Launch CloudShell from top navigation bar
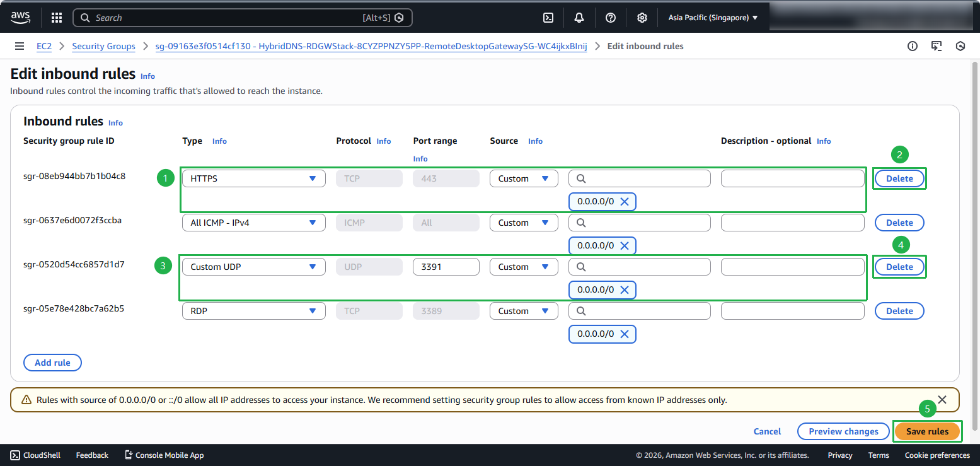Image resolution: width=980 pixels, height=466 pixels. (548, 18)
